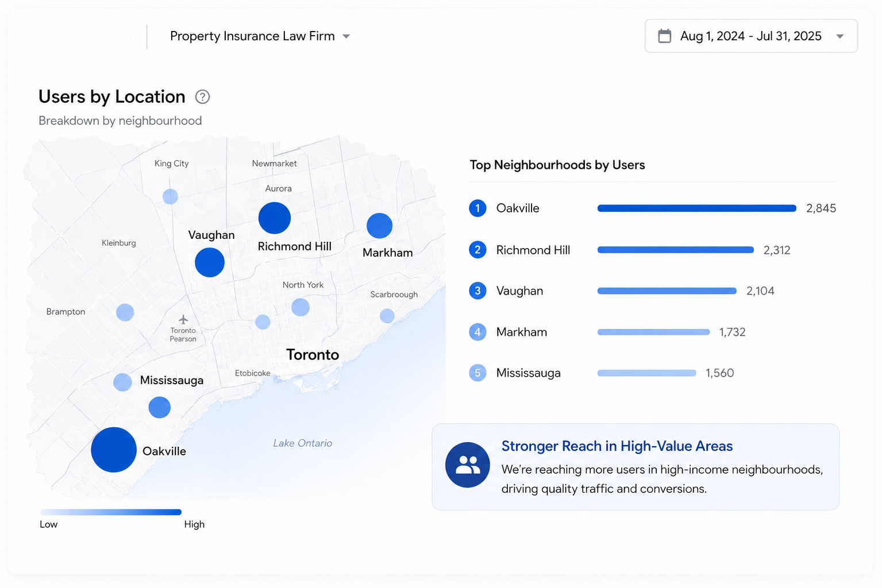Click the Users by Location title
Viewport: 882px width, 588px height.
[x=112, y=97]
